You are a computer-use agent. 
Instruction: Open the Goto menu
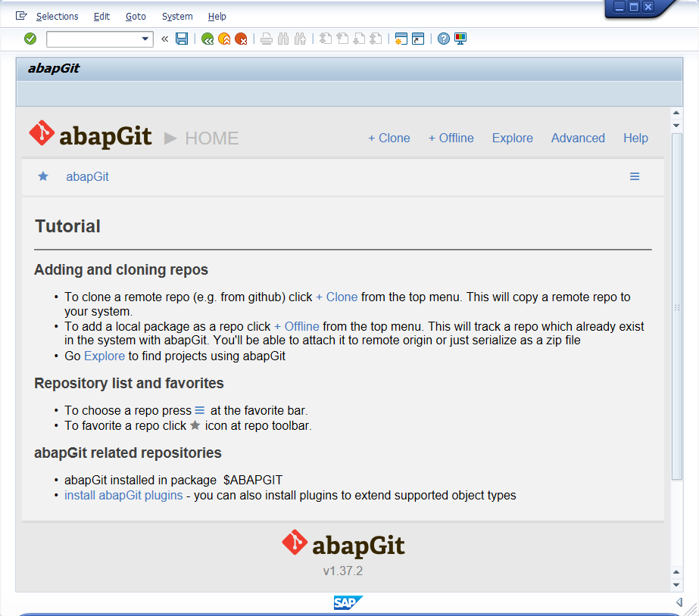pyautogui.click(x=136, y=17)
